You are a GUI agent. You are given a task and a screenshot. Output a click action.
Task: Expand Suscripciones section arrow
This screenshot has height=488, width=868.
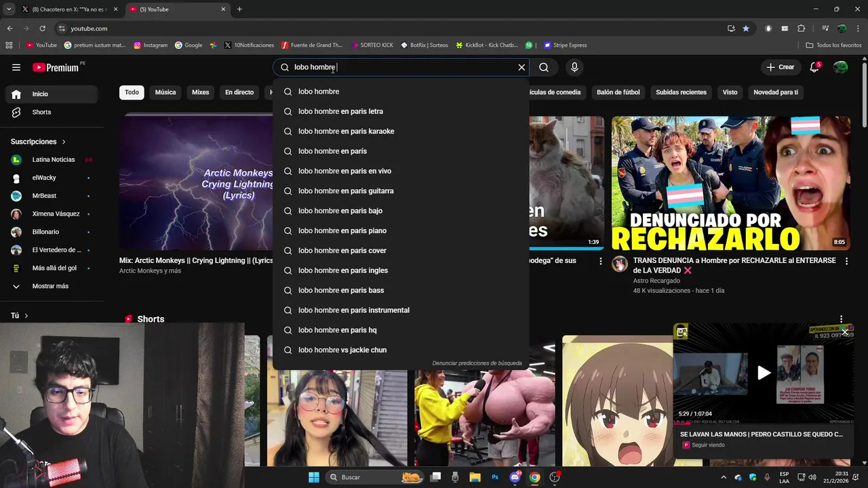(x=64, y=142)
